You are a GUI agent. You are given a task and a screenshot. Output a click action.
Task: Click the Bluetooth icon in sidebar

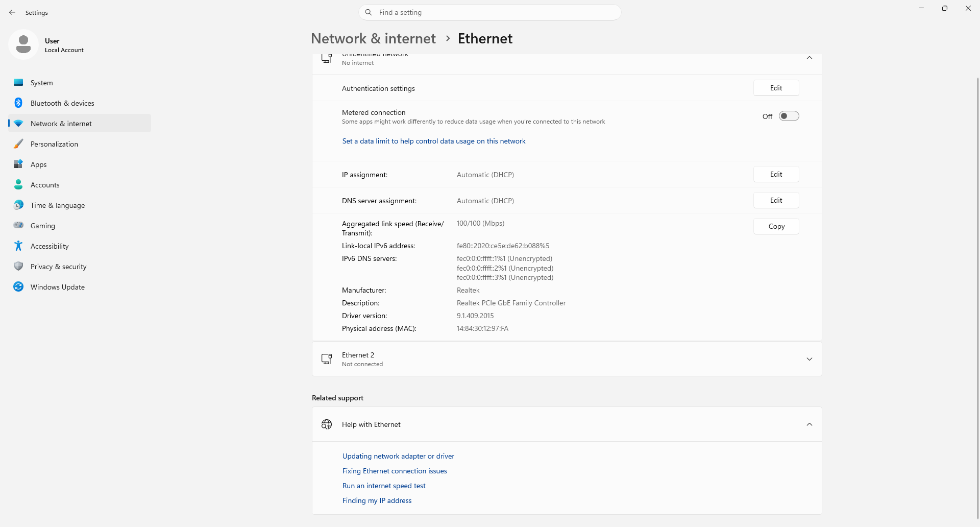coord(18,103)
